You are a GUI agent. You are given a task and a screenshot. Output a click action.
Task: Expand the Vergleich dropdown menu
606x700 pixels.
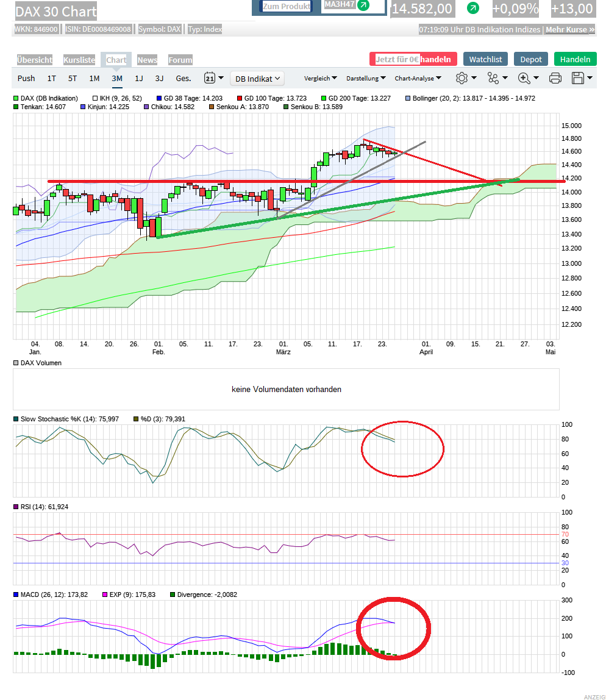320,78
